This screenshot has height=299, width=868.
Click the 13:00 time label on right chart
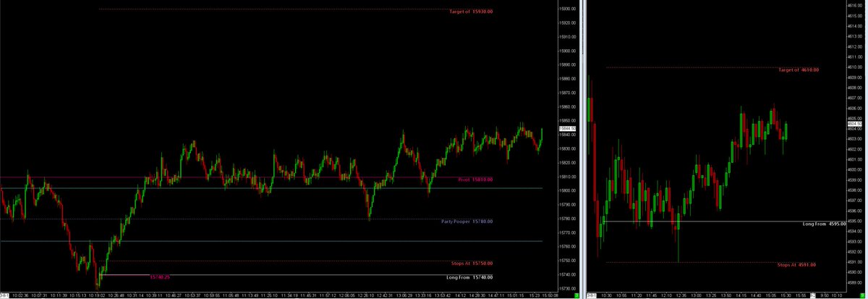[697, 295]
